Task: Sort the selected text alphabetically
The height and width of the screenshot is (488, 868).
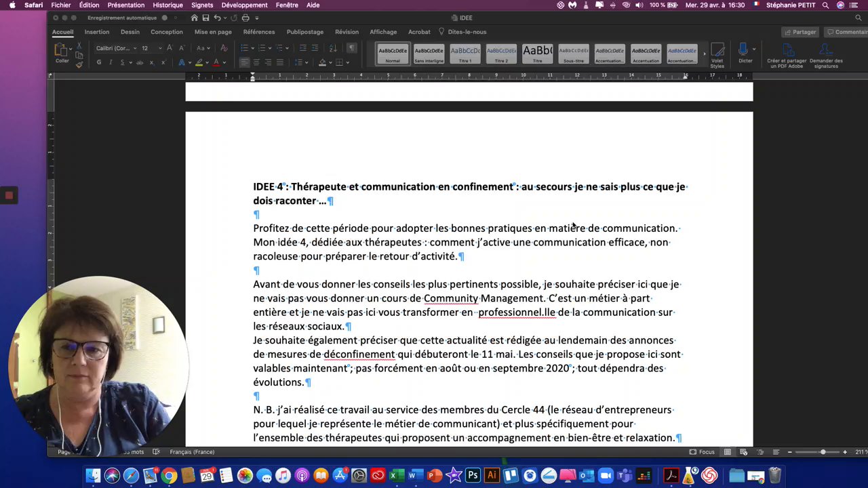Action: (333, 48)
